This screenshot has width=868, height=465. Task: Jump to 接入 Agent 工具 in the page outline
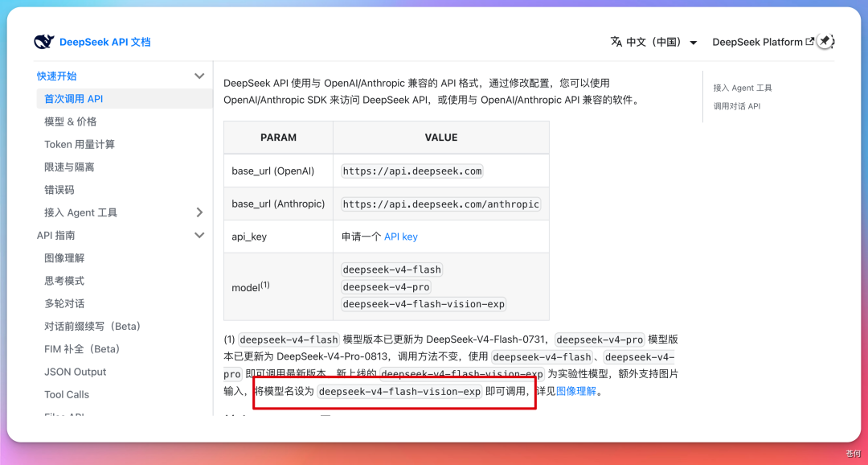[x=743, y=88]
